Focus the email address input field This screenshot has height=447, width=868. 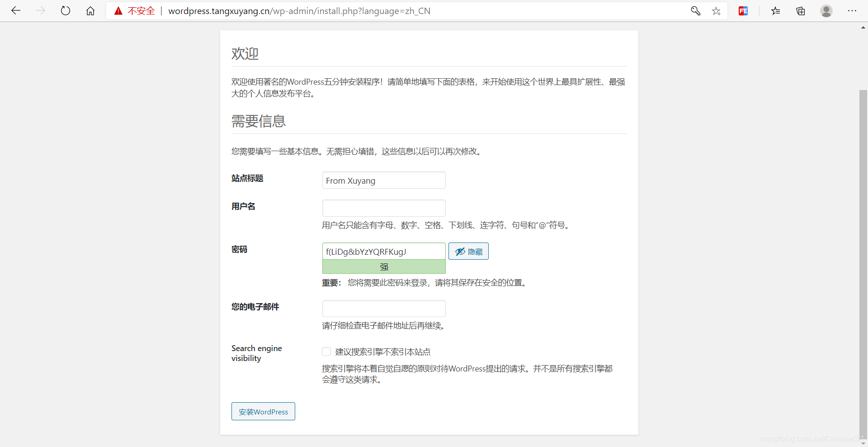(384, 309)
